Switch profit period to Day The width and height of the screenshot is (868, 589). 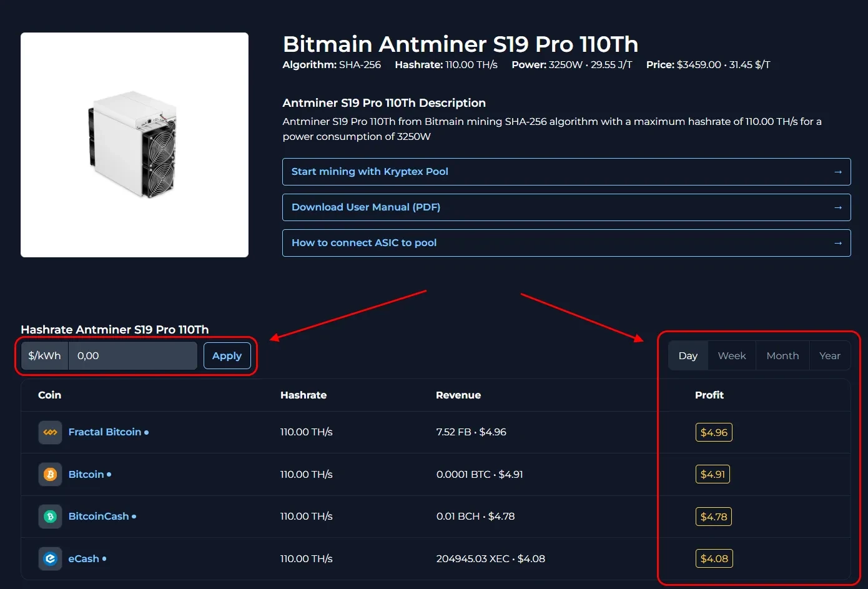point(688,355)
